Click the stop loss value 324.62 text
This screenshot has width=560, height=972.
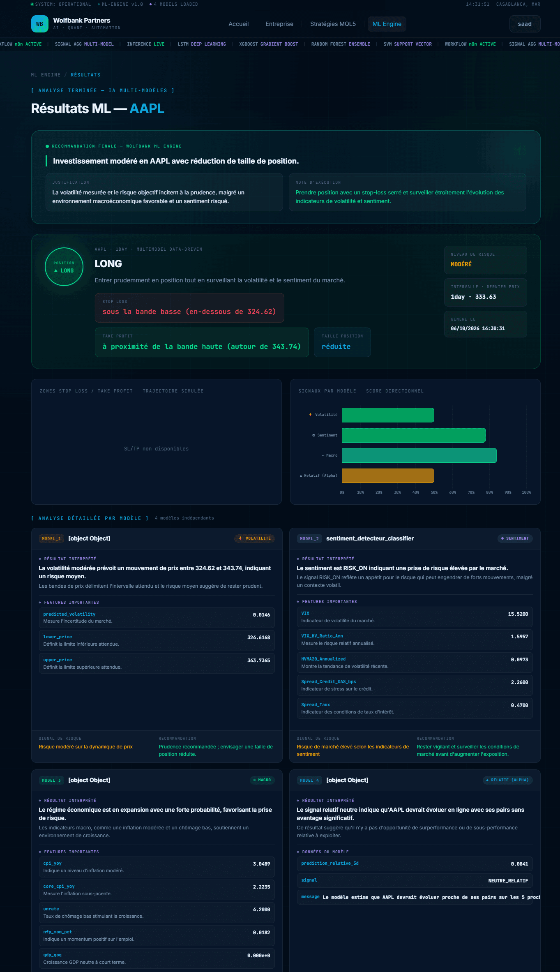(189, 312)
